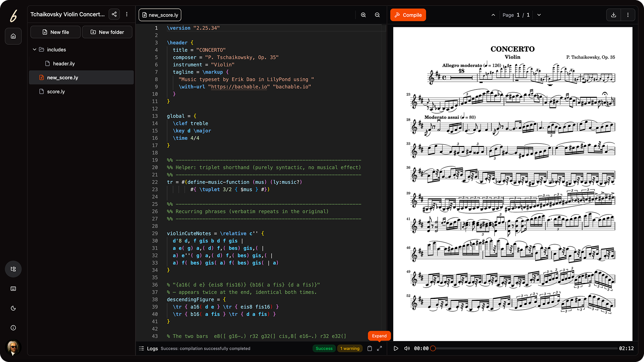Open project options three-dot menu
This screenshot has height=362, width=644.
[127, 14]
